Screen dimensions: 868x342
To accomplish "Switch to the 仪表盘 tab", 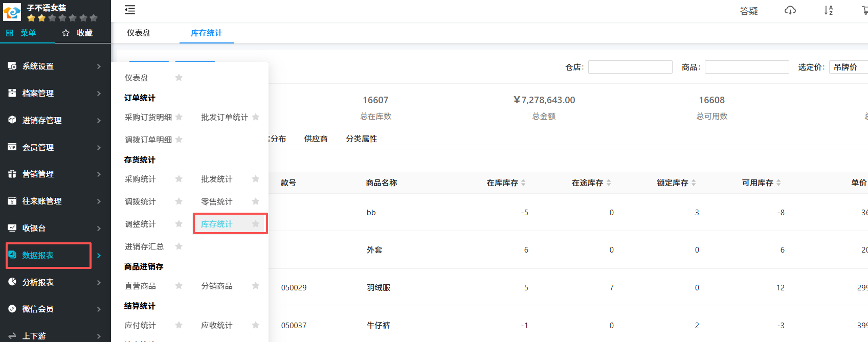I will 139,33.
